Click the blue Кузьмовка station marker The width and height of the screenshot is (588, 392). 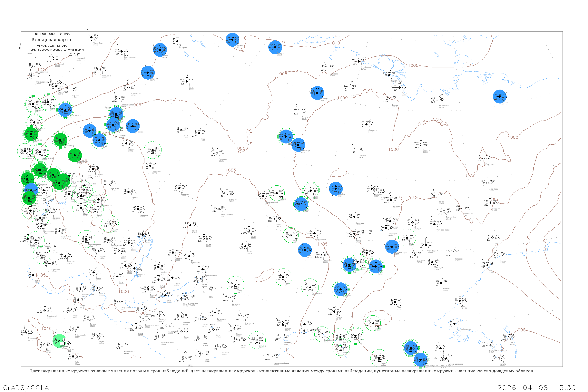(x=132, y=126)
